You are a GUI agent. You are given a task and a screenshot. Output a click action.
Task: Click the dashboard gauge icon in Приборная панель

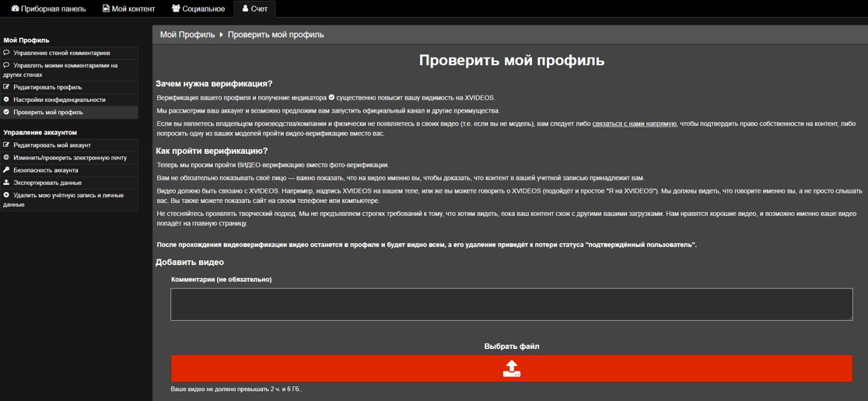coord(15,9)
